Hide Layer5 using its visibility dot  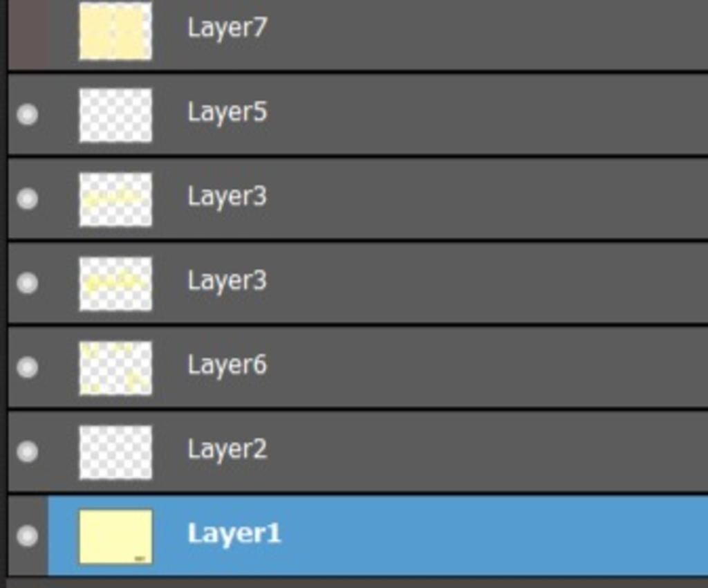[28, 114]
